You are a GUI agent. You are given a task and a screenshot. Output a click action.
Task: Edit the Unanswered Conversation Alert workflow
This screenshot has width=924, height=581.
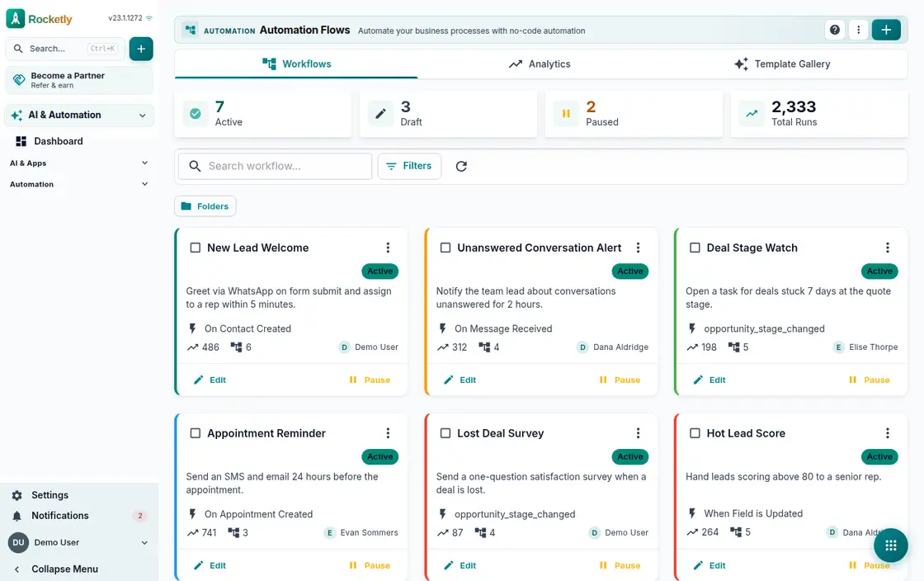point(460,380)
